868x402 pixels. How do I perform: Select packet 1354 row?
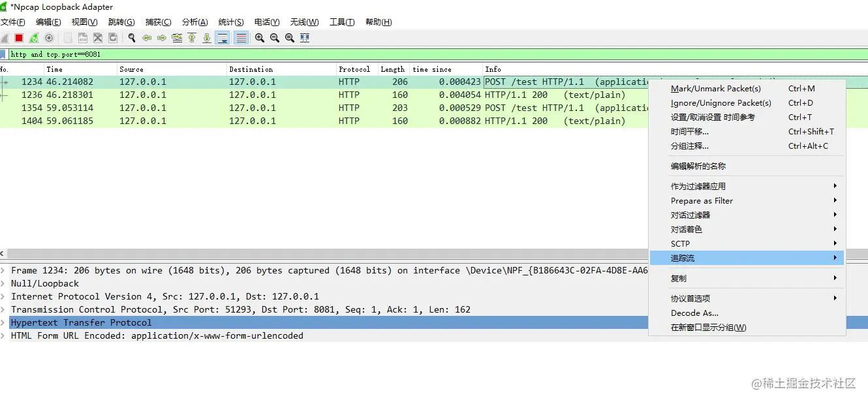[x=324, y=108]
